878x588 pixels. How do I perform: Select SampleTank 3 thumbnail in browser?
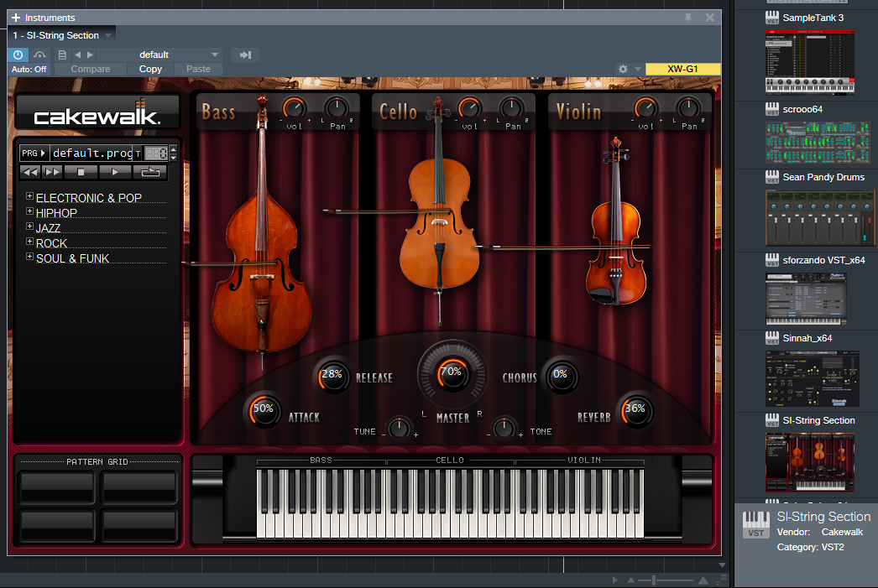click(x=810, y=61)
